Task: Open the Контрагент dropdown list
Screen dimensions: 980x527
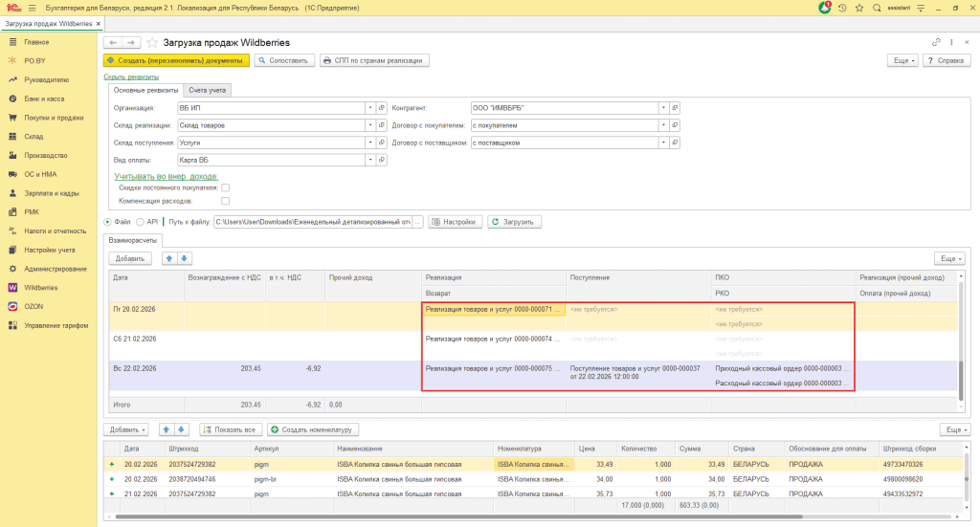Action: (x=662, y=108)
